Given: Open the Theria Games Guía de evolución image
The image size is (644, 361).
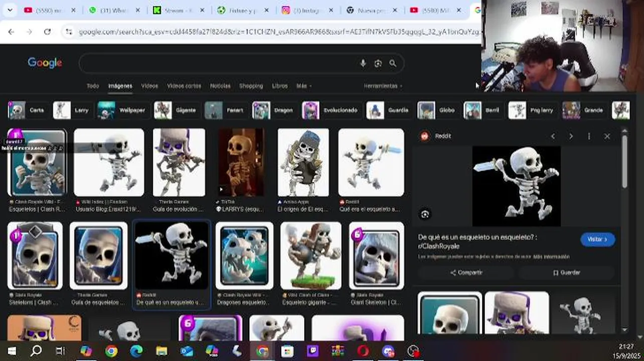Looking at the screenshot, I should pos(179,162).
